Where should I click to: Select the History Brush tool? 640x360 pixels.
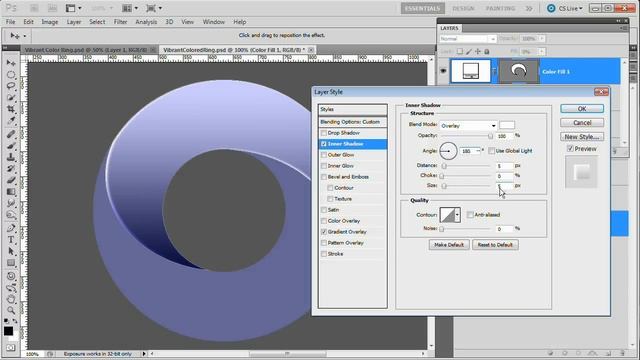[11, 169]
